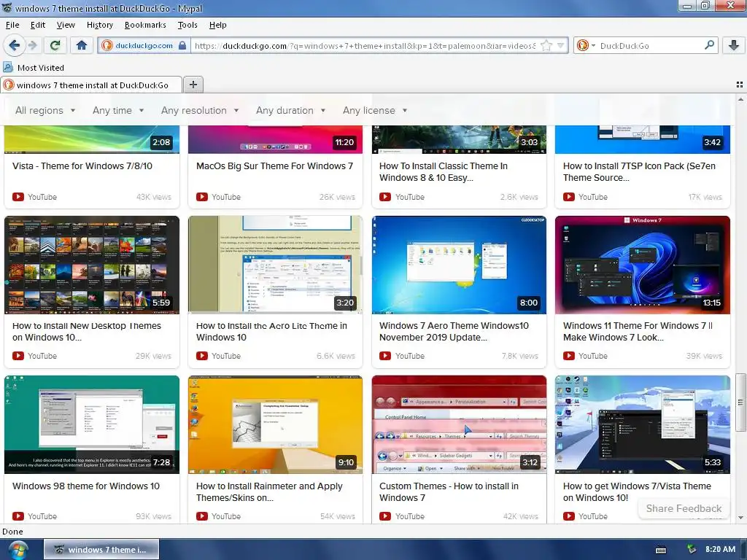Click the vertical scrollbar thumb
The image size is (747, 560).
click(x=741, y=402)
